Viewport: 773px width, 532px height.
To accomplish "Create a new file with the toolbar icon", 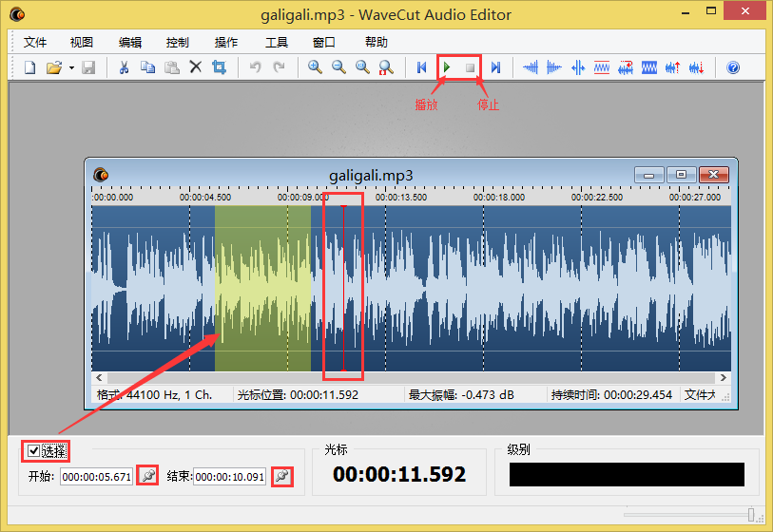I will pos(30,67).
